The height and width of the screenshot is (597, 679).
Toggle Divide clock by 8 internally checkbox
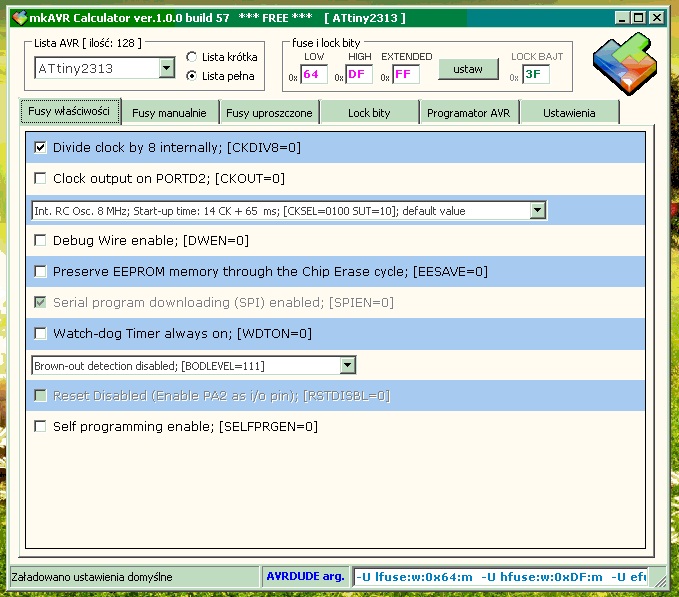coord(40,148)
